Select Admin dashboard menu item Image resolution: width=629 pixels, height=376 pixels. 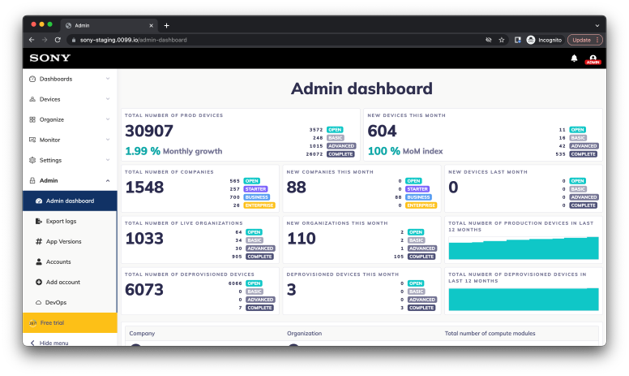pos(70,201)
